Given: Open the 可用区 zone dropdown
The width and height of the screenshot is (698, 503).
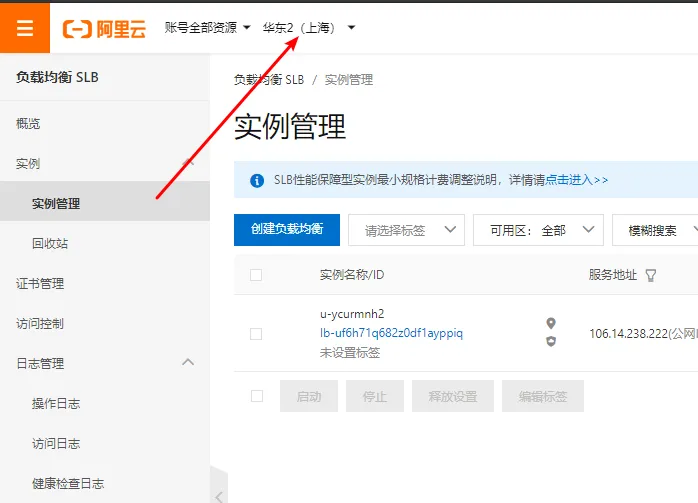Looking at the screenshot, I should (x=538, y=230).
